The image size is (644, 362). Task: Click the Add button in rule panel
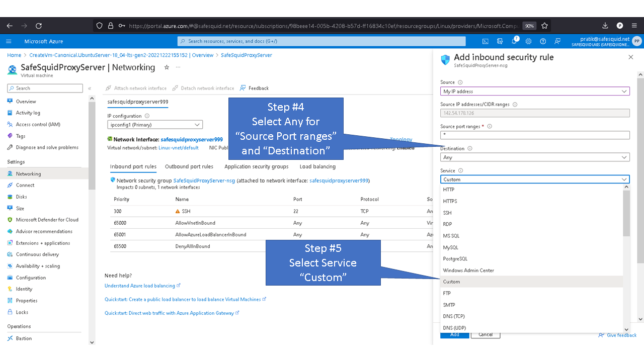point(455,334)
